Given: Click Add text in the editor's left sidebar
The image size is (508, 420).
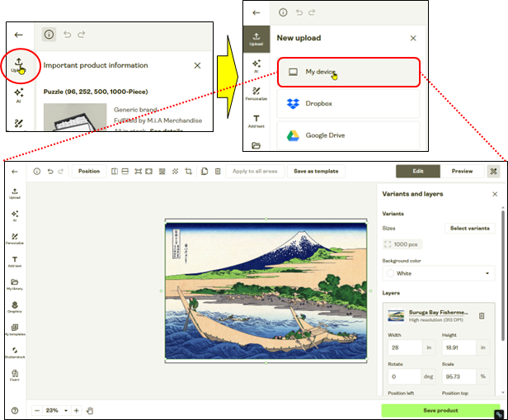Looking at the screenshot, I should pyautogui.click(x=15, y=262).
